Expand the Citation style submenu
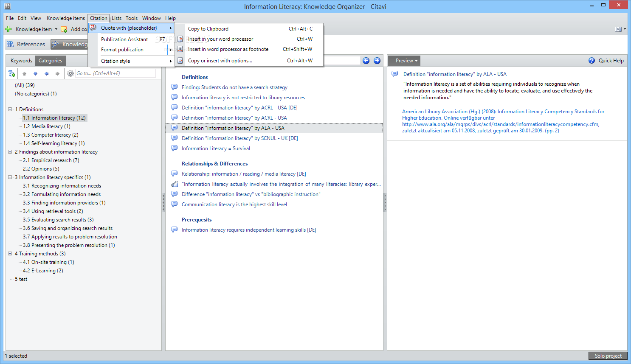631x364 pixels. coord(170,61)
